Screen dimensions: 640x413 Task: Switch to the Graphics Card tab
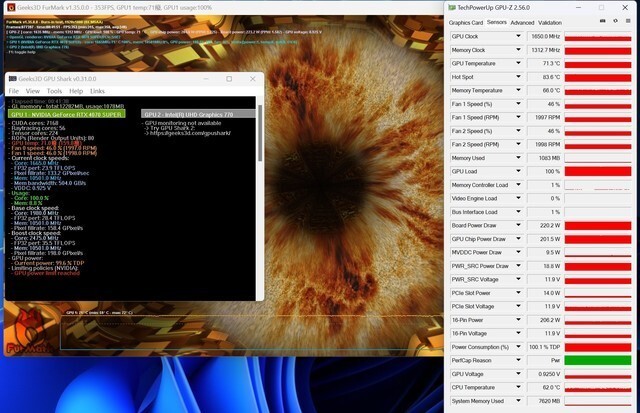coord(466,22)
